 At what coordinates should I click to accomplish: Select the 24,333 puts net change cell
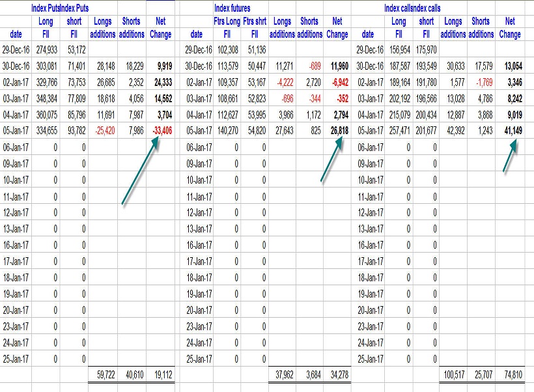point(160,82)
